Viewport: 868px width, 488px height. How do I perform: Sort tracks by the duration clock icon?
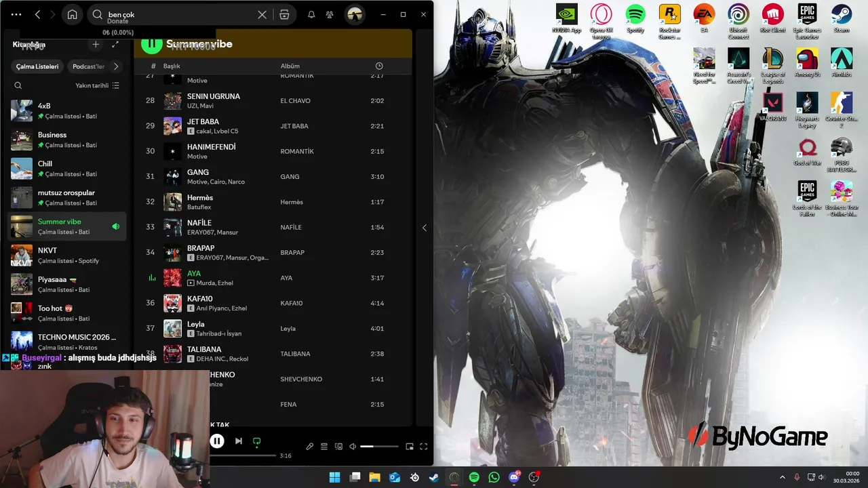click(x=379, y=66)
